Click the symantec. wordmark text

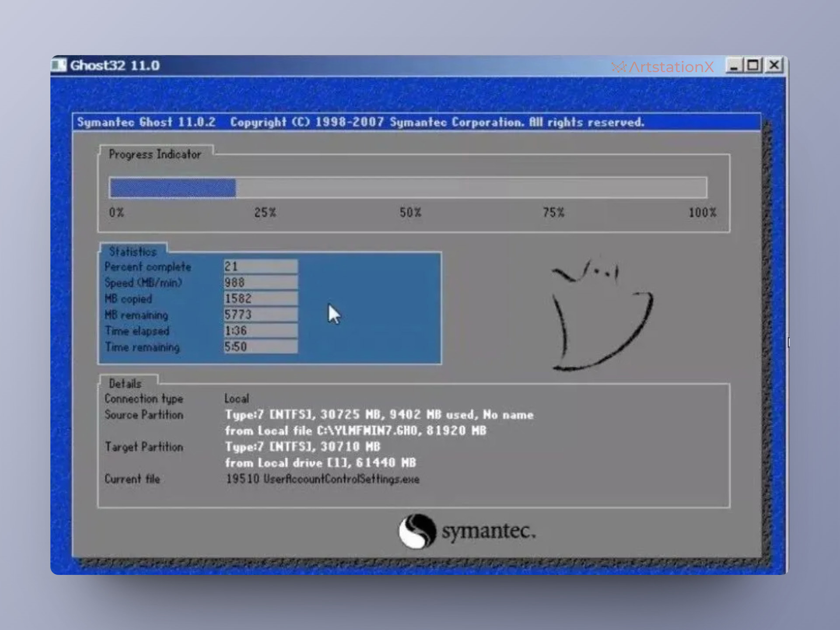[x=489, y=531]
